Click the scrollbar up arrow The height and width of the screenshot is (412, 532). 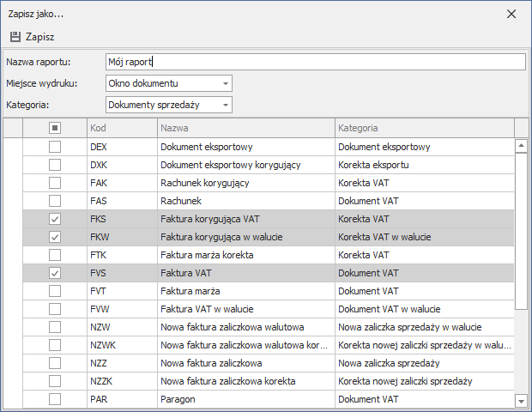pos(521,146)
